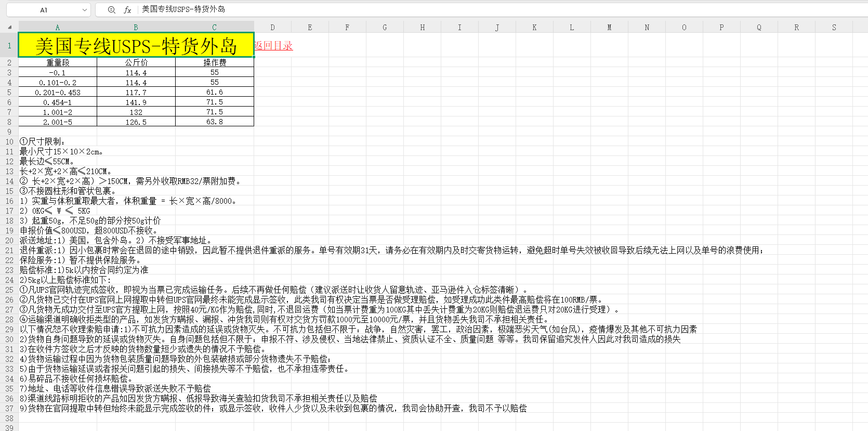Click the 派送地址 line
Screen dimensions: 868x431
tap(116, 240)
